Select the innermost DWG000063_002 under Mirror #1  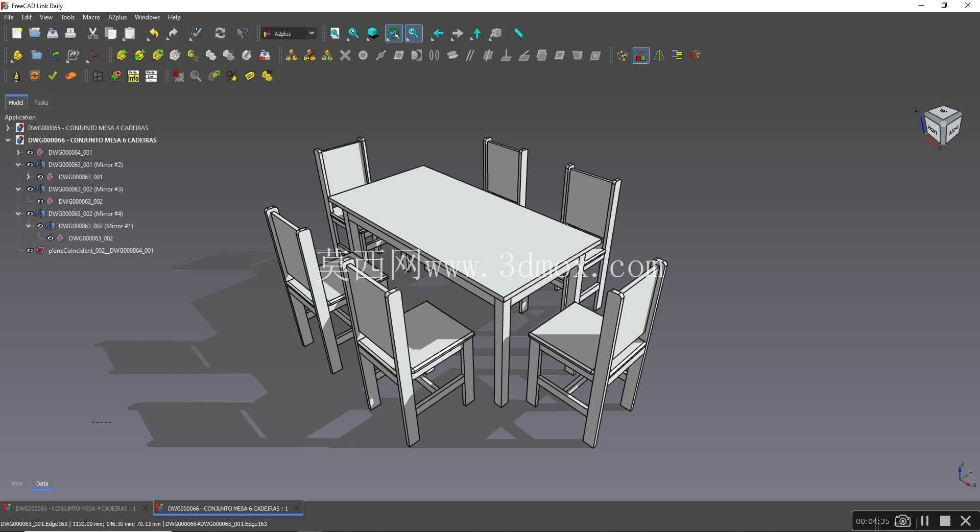click(x=91, y=238)
